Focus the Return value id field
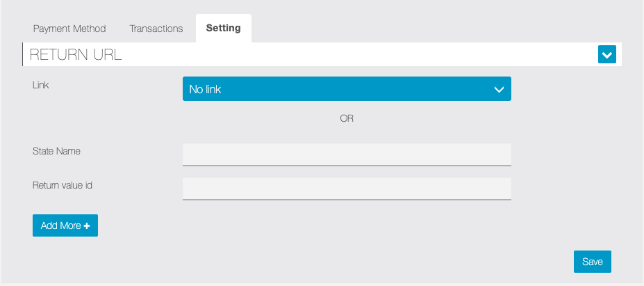The height and width of the screenshot is (286, 644). pos(347,189)
